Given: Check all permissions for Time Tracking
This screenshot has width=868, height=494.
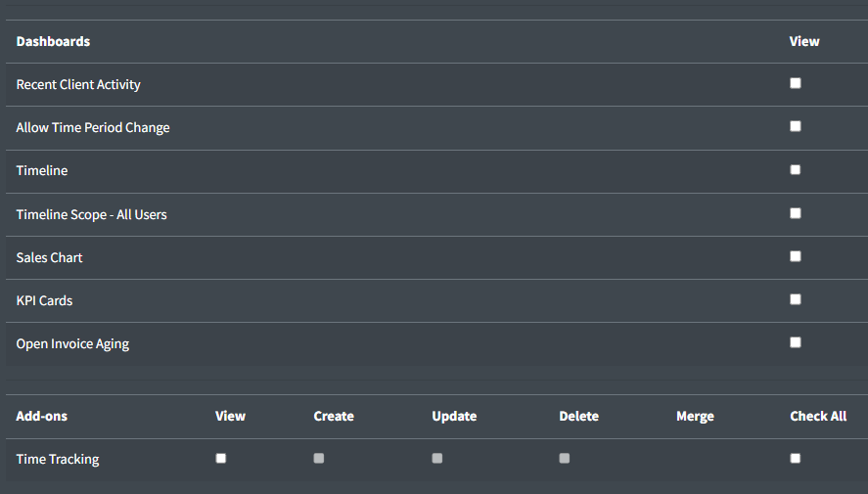Looking at the screenshot, I should pyautogui.click(x=796, y=458).
